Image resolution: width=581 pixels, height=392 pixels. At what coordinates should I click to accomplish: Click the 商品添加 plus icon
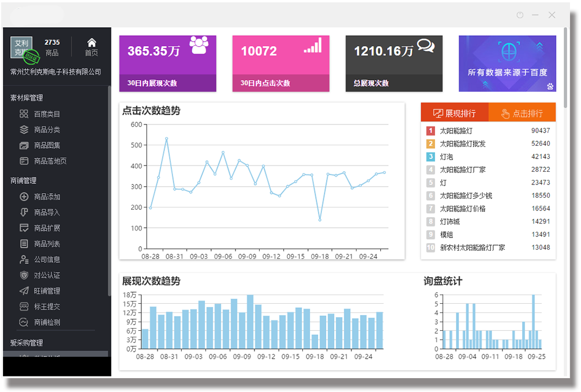[24, 197]
